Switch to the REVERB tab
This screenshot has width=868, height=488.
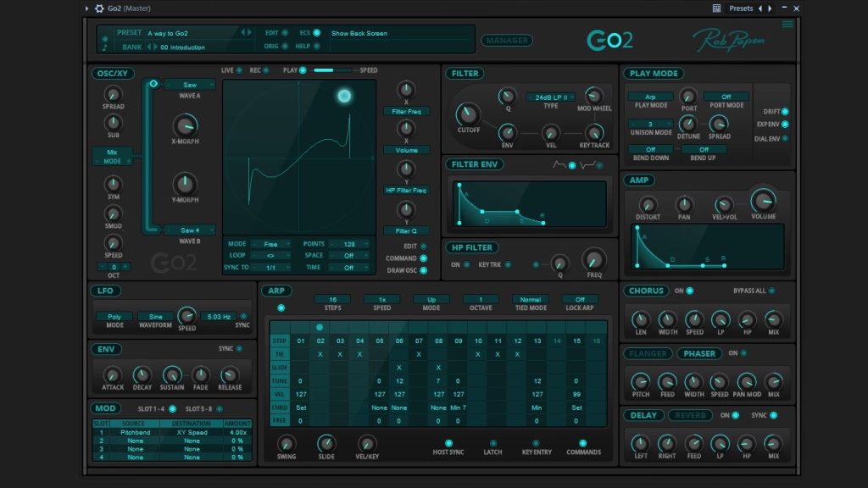click(690, 415)
